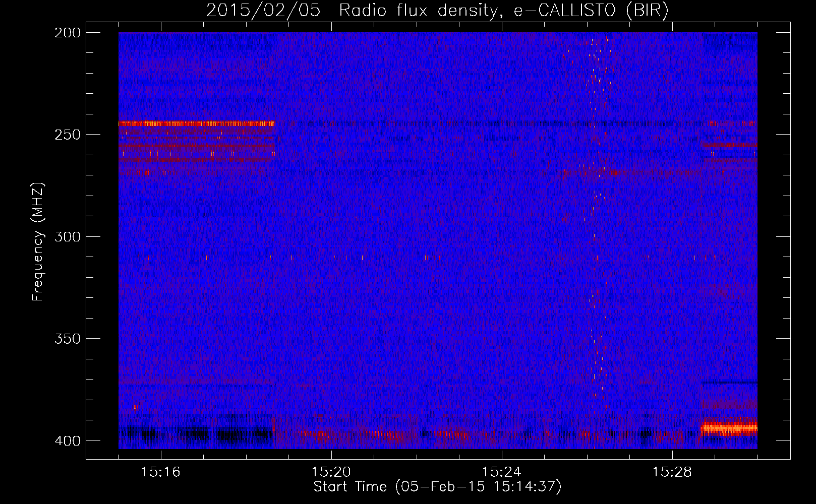
Task: Click the 15:28 time axis label
Action: 672,472
